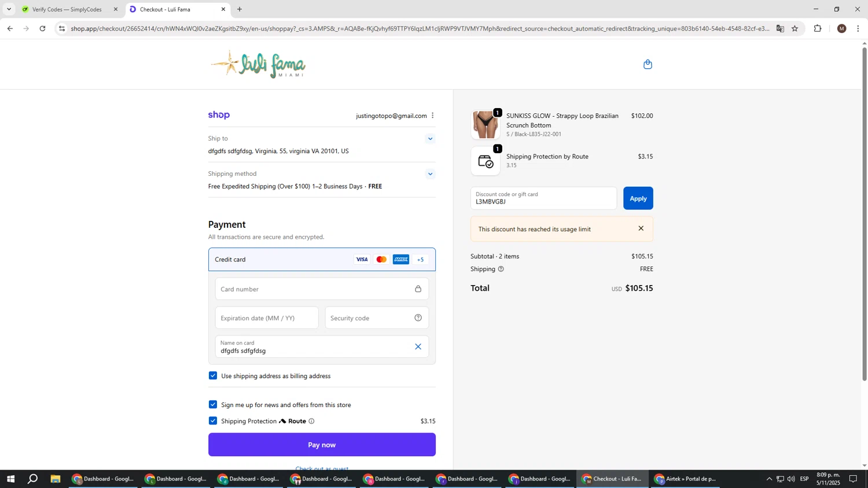The image size is (868, 488).
Task: Click the Pay now button
Action: coord(322,445)
